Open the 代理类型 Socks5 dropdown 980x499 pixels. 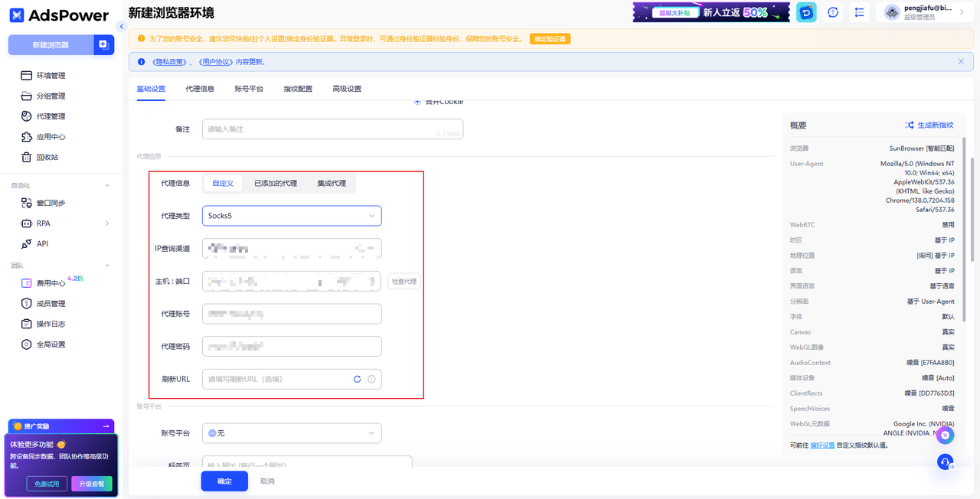(292, 216)
